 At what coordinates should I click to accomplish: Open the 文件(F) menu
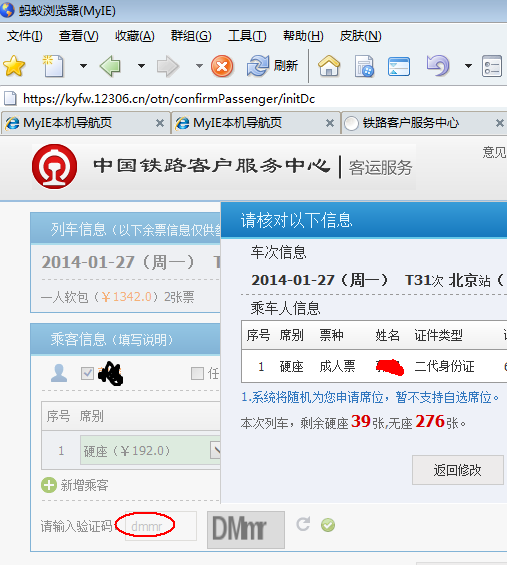(x=25, y=36)
